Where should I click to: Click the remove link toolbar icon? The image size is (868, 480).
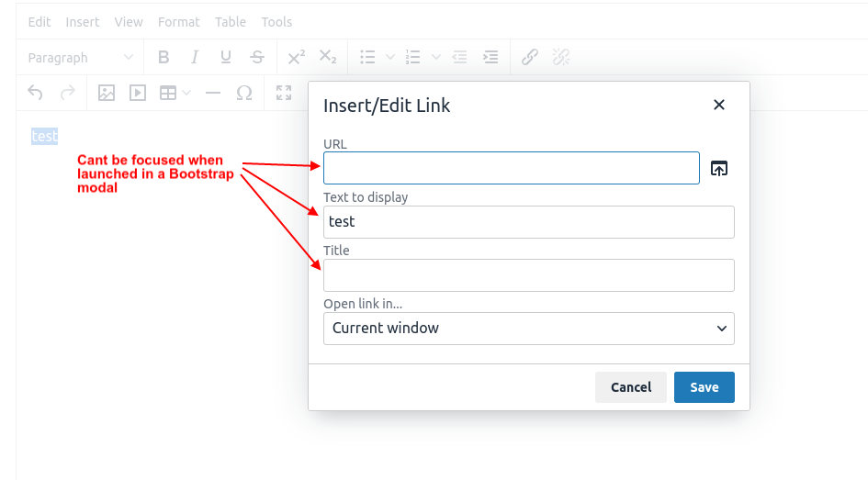(561, 57)
